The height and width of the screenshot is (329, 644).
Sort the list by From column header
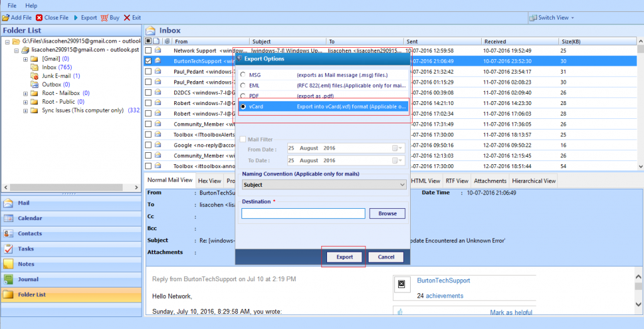coord(211,42)
